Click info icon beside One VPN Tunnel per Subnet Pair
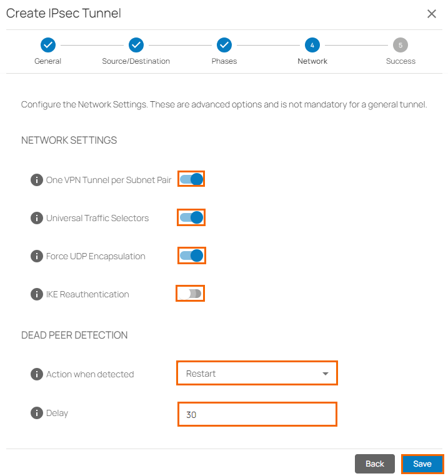 (x=37, y=180)
